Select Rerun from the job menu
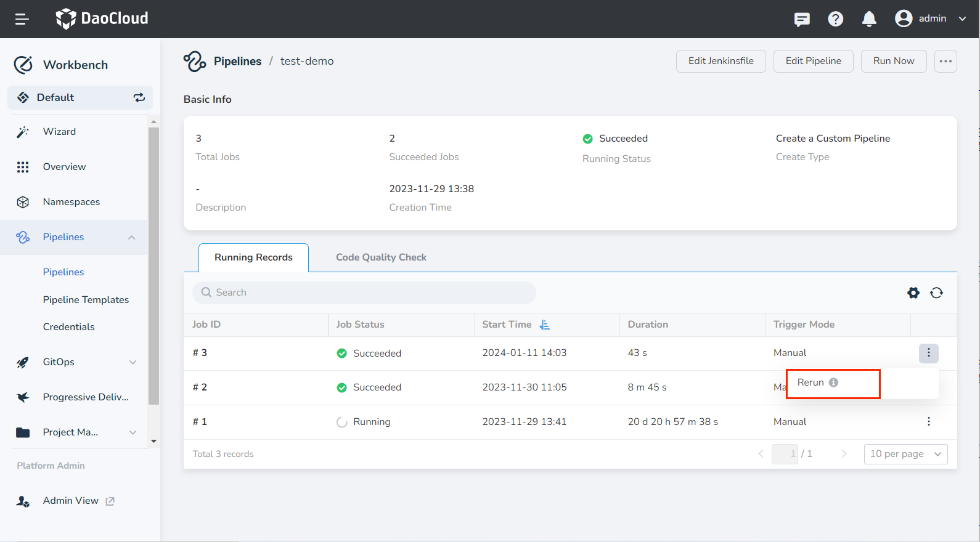This screenshot has height=542, width=980. point(811,382)
